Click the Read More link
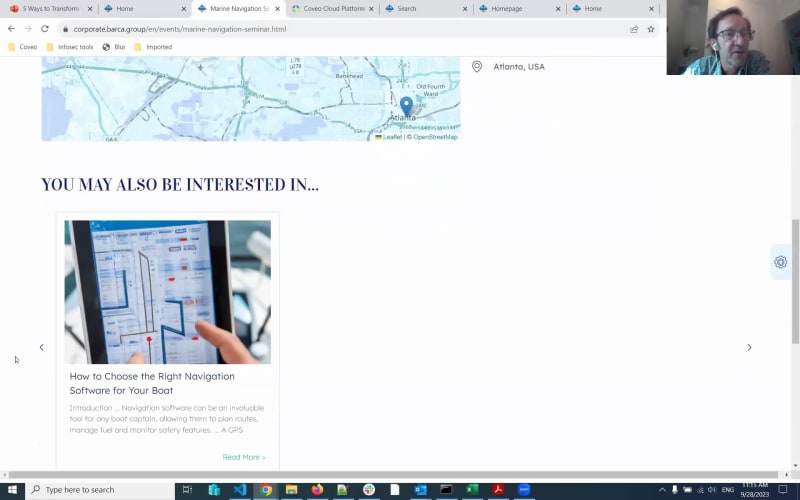 (x=243, y=457)
